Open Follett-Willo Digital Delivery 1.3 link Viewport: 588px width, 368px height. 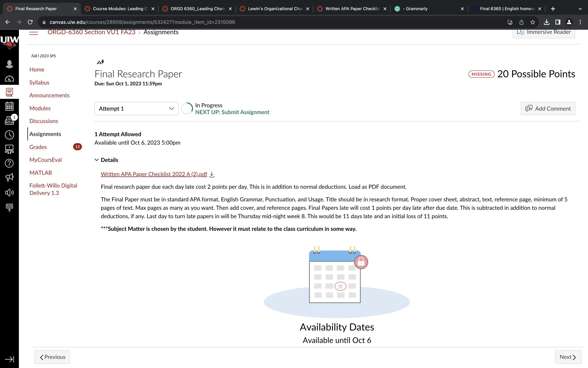click(x=53, y=189)
